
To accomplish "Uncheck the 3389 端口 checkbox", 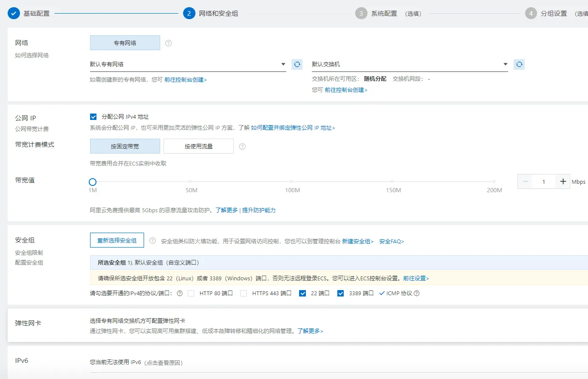I will click(340, 293).
